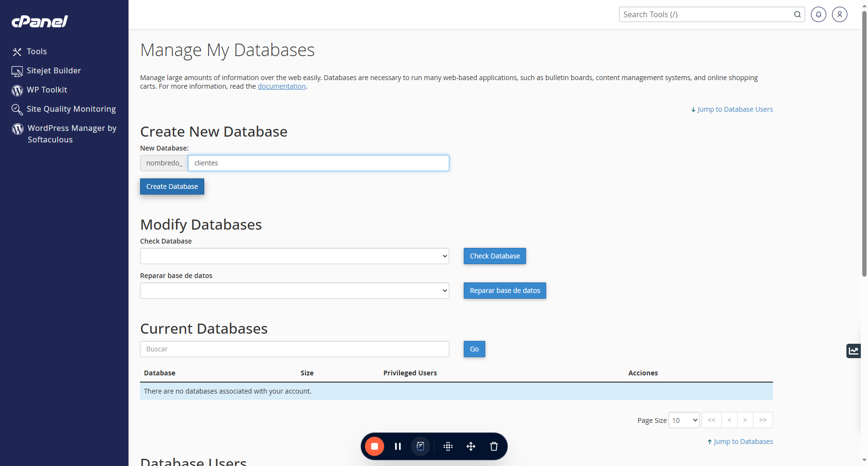
Task: Go to previous page (<)
Action: click(729, 420)
